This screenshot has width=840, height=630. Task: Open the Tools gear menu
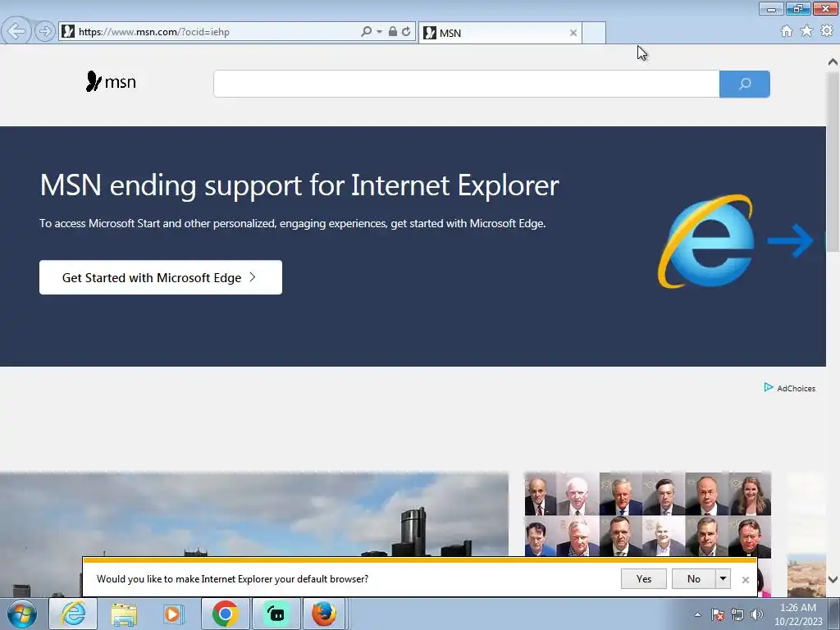pos(827,31)
